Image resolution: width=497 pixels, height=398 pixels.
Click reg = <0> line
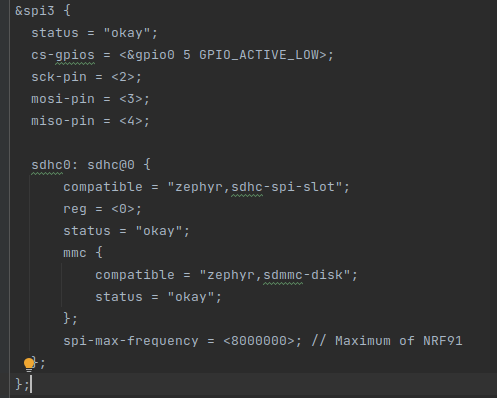pyautogui.click(x=103, y=209)
